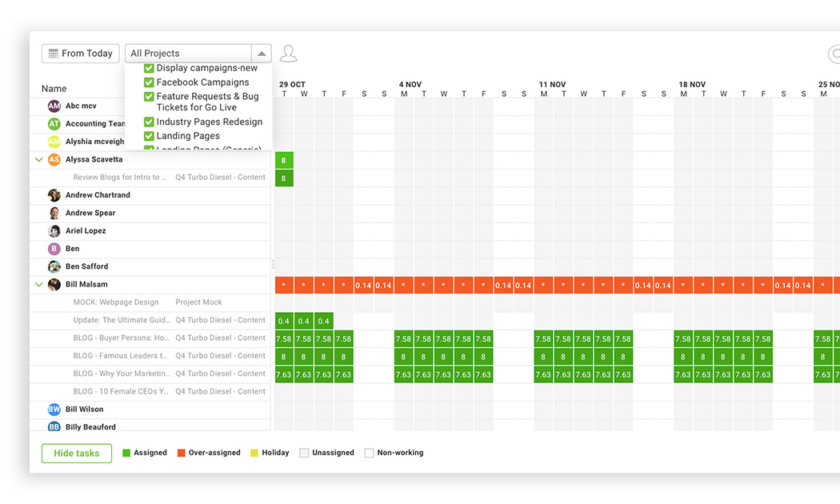Click Bill Malsam's first over-assigned cell
The height and width of the screenshot is (504, 840).
coord(284,285)
